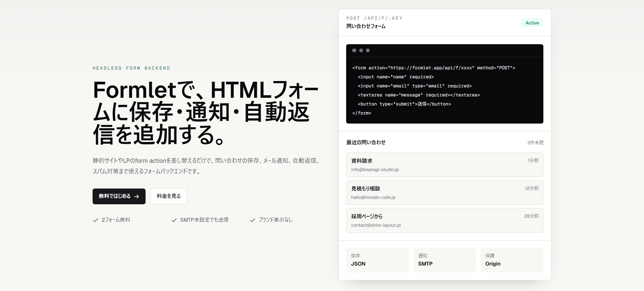Click the 通知 SMTP tile

click(445, 260)
